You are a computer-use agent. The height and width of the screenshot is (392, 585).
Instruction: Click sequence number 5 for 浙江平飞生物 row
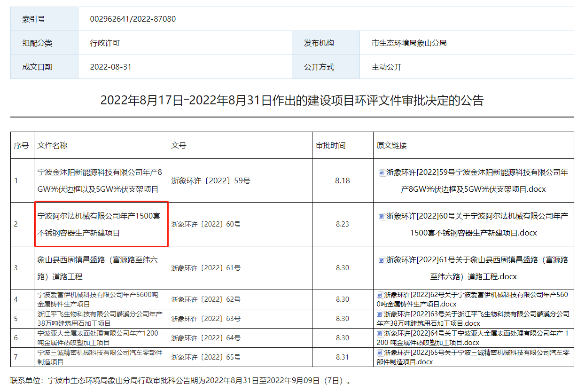(x=16, y=319)
